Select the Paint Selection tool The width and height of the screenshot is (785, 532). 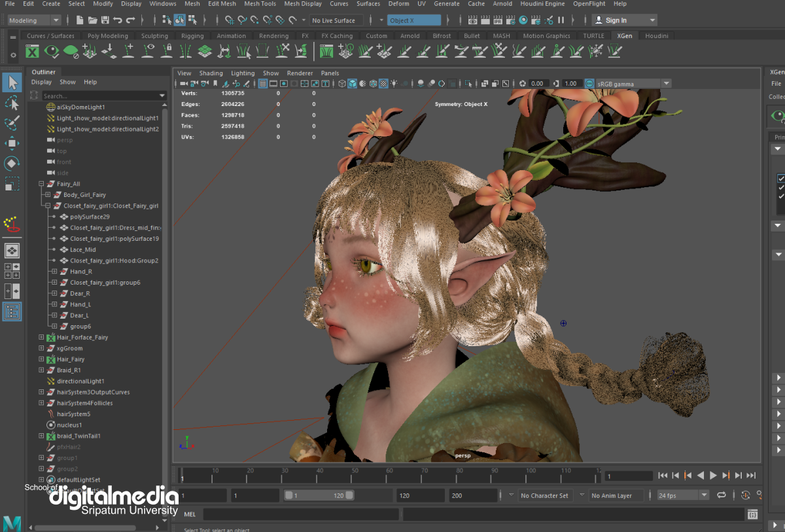click(12, 123)
